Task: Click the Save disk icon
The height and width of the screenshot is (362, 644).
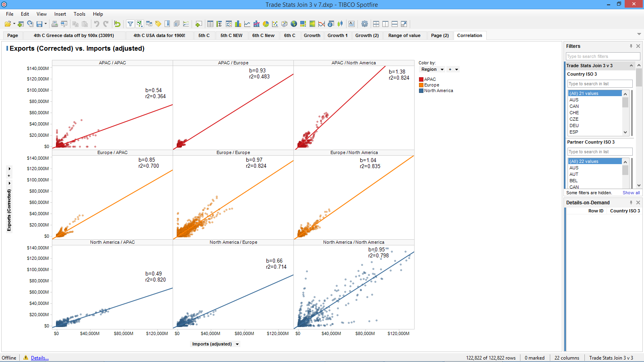Action: coord(39,24)
